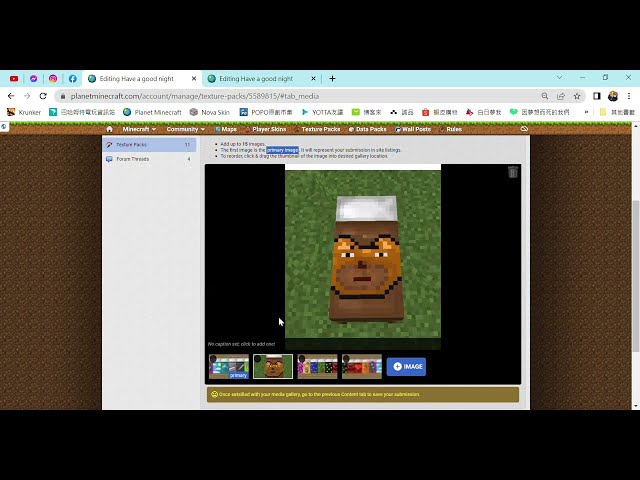640x480 pixels.
Task: Open the Rules page
Action: 451,129
